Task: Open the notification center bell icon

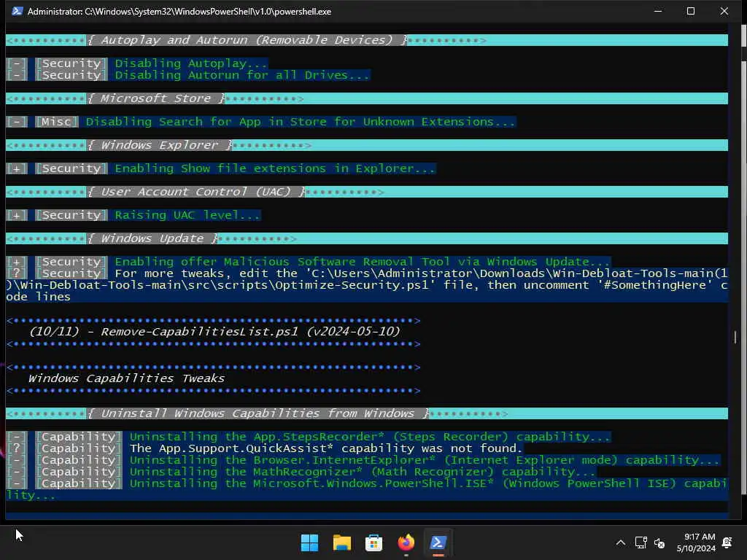Action: 727,542
